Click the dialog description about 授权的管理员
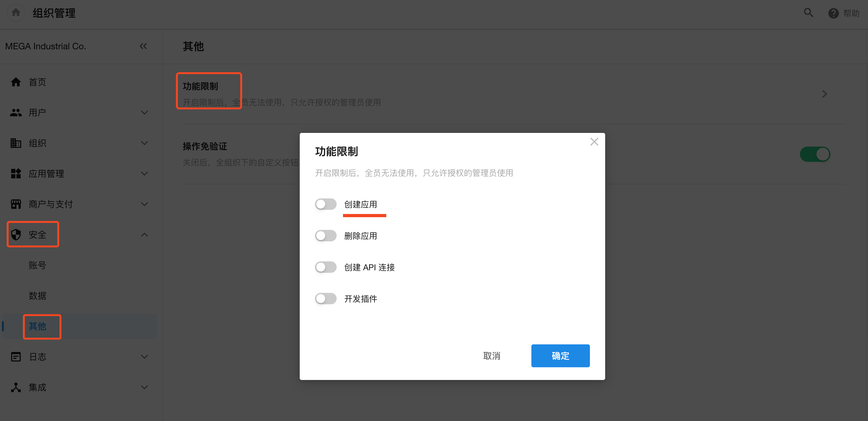The width and height of the screenshot is (868, 421). pyautogui.click(x=414, y=173)
